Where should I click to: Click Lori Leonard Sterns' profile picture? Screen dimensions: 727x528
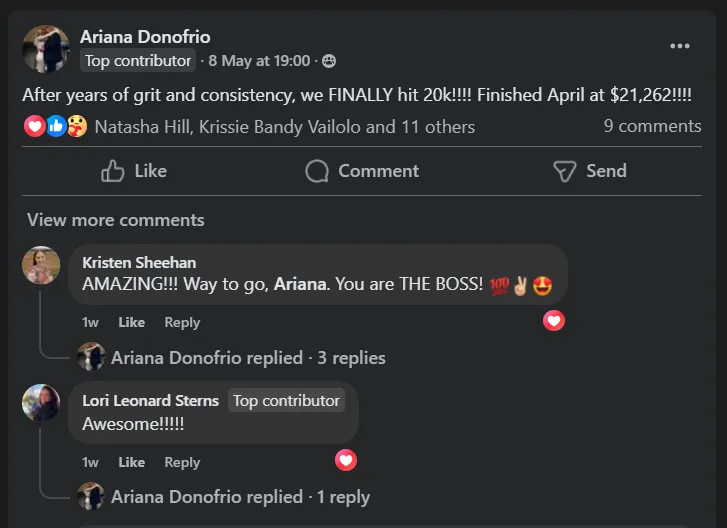point(41,403)
